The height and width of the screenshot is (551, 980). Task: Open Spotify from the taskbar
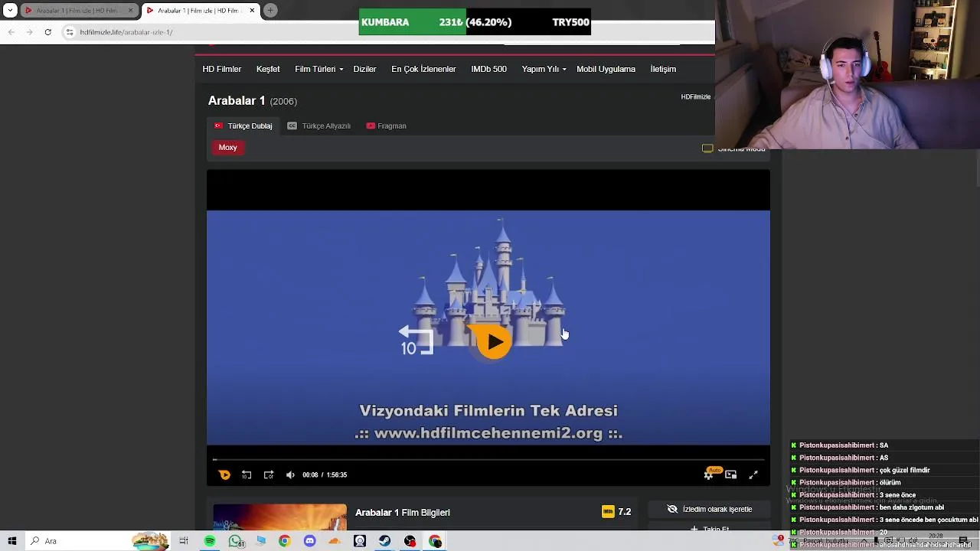(x=210, y=541)
